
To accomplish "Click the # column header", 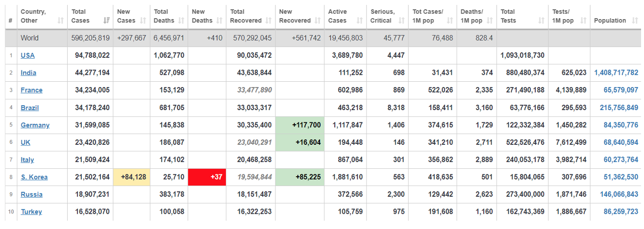I will [10, 21].
